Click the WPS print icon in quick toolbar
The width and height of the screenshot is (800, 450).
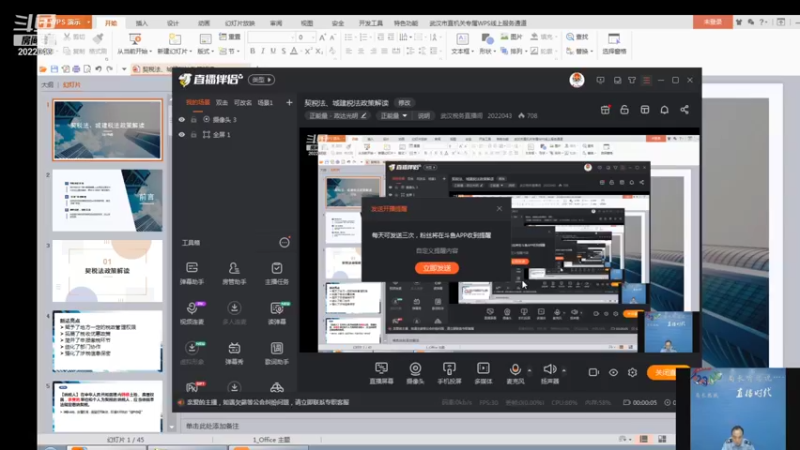(76, 69)
